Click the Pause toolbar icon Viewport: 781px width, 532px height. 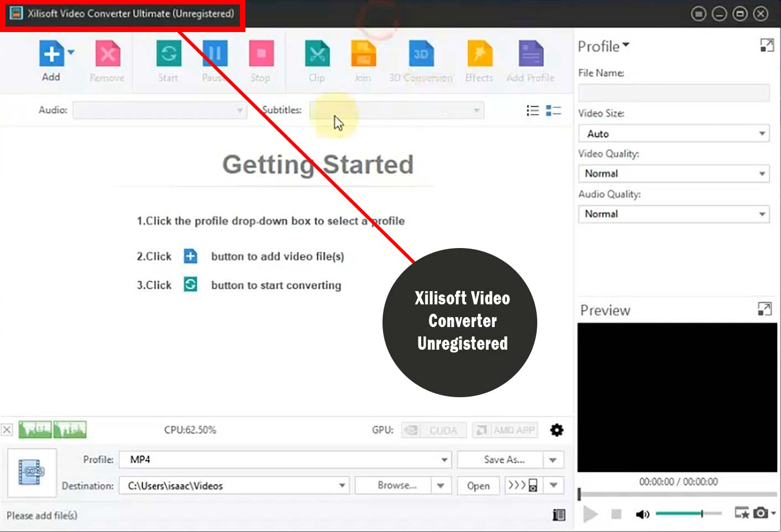click(x=215, y=54)
